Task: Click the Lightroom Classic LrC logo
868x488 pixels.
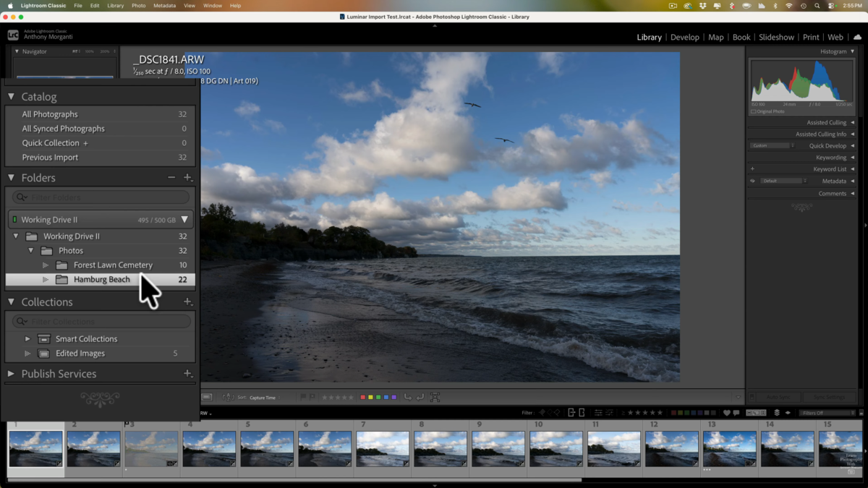Action: (x=13, y=35)
